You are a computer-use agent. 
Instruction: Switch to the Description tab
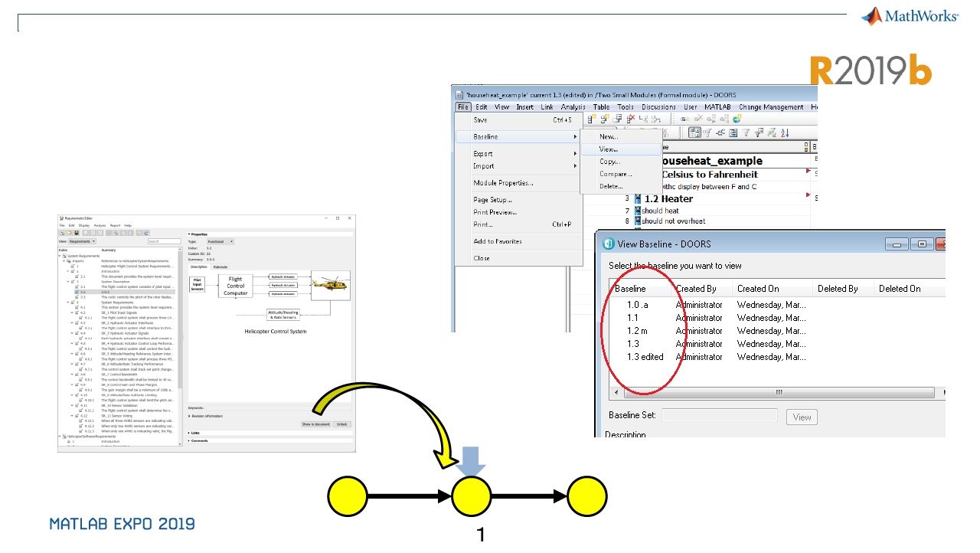199,267
